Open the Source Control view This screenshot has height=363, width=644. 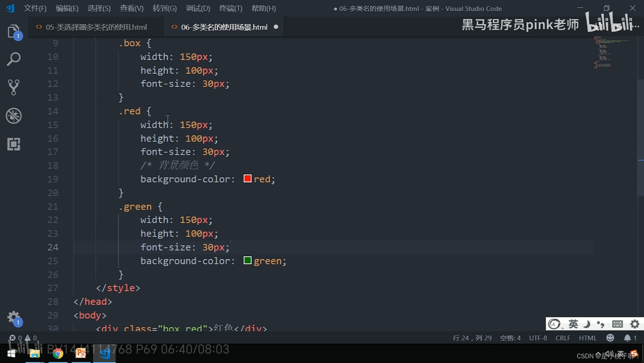[14, 87]
